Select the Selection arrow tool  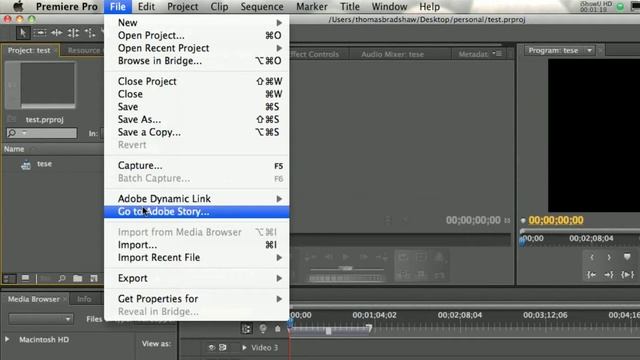click(x=23, y=33)
